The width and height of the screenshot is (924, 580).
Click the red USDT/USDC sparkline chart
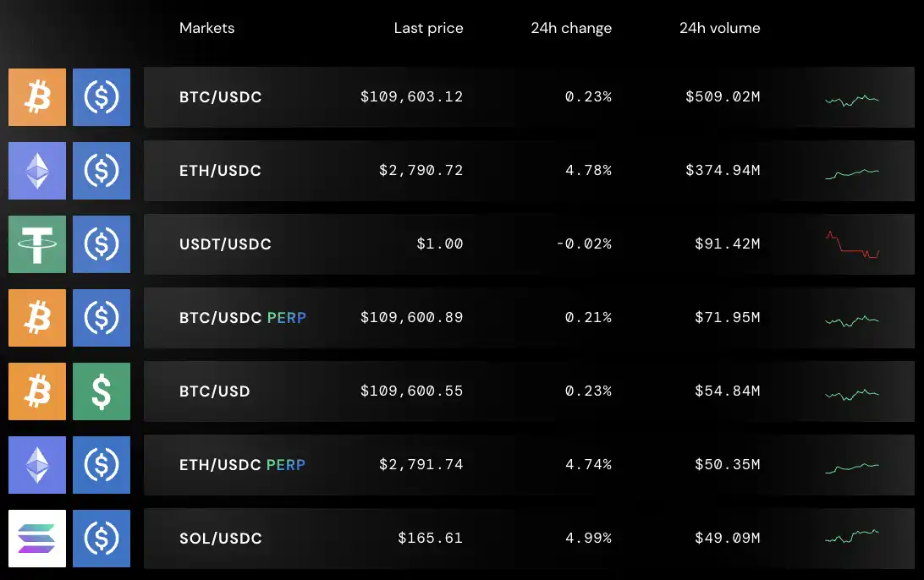pyautogui.click(x=852, y=244)
